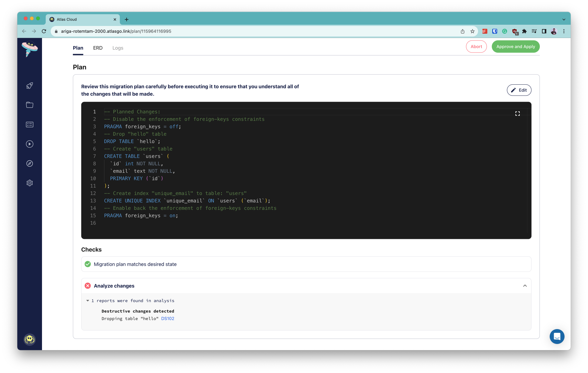Image resolution: width=588 pixels, height=373 pixels.
Task: Collapse the '1 reports were found' triangle
Action: tap(88, 301)
